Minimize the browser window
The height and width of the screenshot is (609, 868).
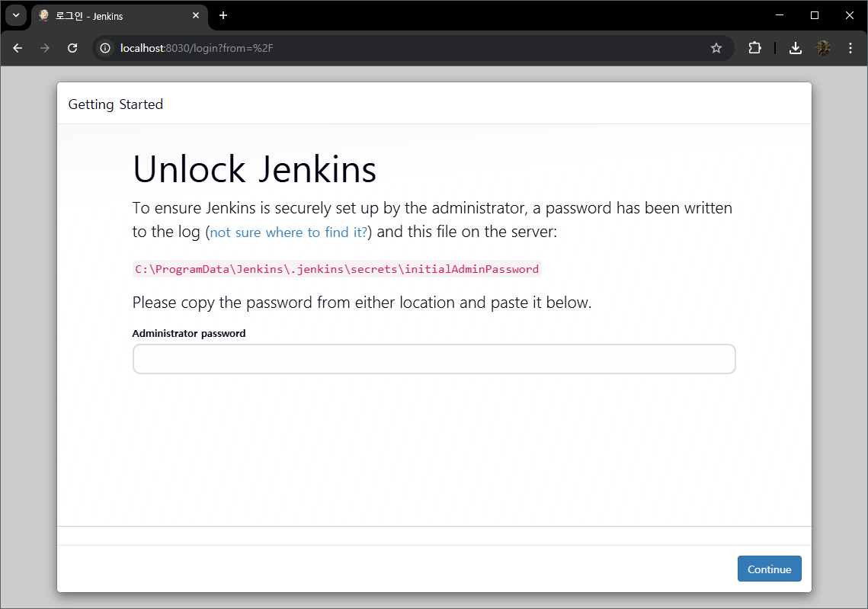tap(780, 15)
